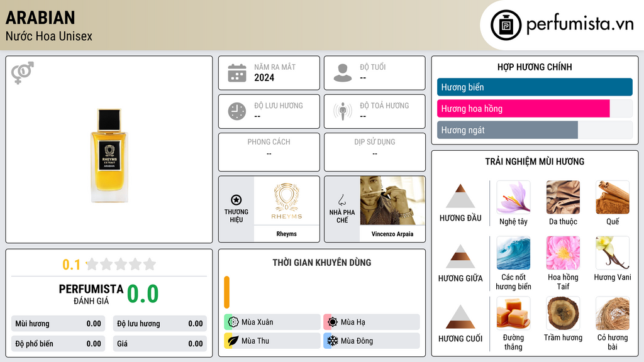Click the Mùa Thu leaf icon
Screen dimensions: 644x362
point(233,341)
